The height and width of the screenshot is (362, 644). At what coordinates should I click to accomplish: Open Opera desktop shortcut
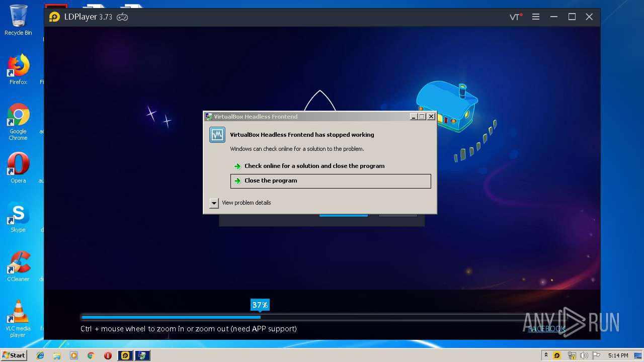(x=18, y=168)
